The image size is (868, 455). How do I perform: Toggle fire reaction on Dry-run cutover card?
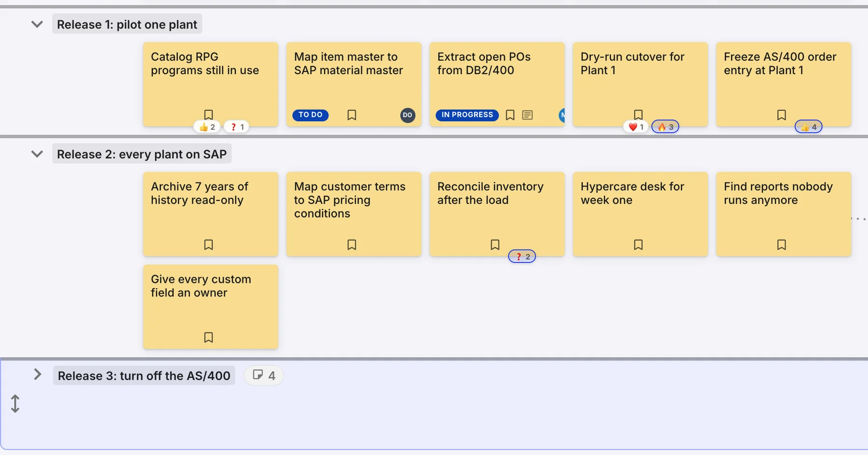[665, 127]
